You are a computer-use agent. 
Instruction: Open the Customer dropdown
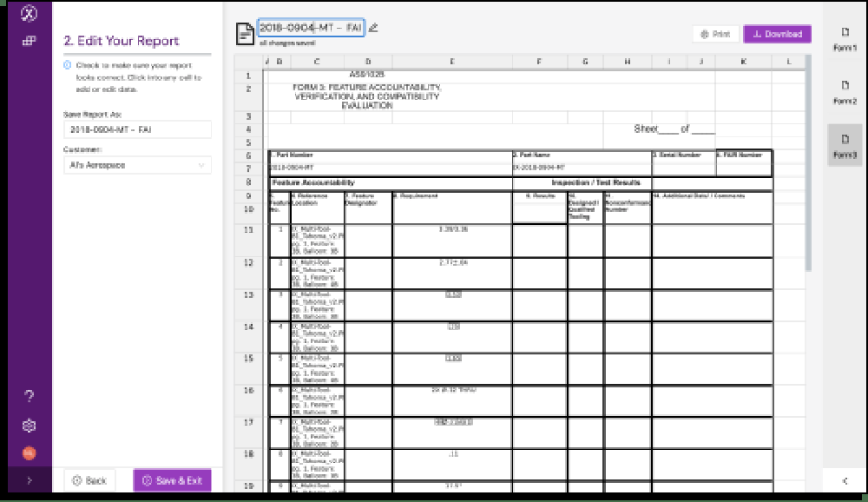[137, 165]
